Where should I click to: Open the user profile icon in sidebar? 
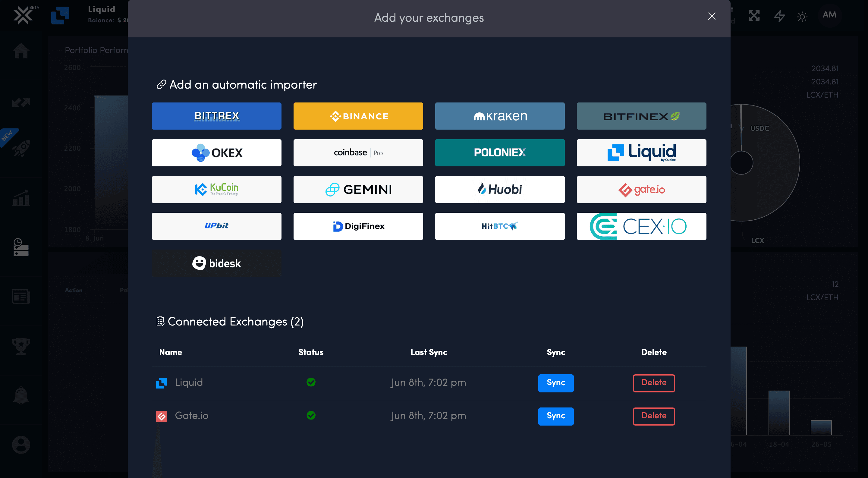click(21, 445)
